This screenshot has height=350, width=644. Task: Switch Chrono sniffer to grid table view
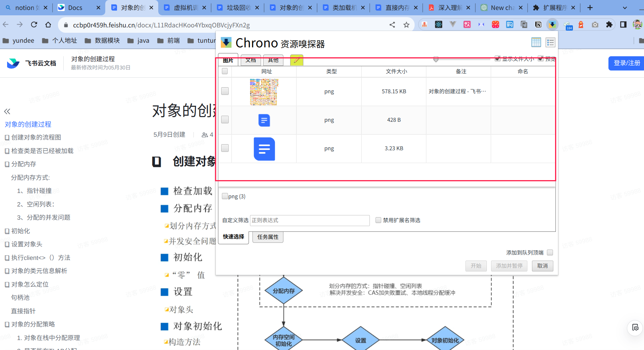click(x=536, y=42)
